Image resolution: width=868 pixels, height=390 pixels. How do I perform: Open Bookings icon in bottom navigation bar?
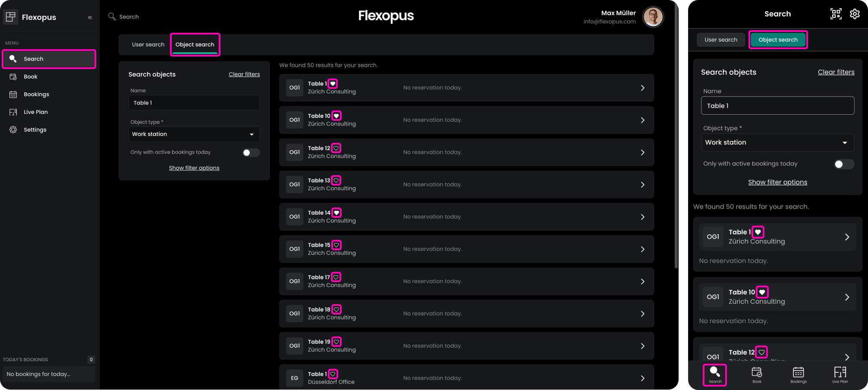798,374
